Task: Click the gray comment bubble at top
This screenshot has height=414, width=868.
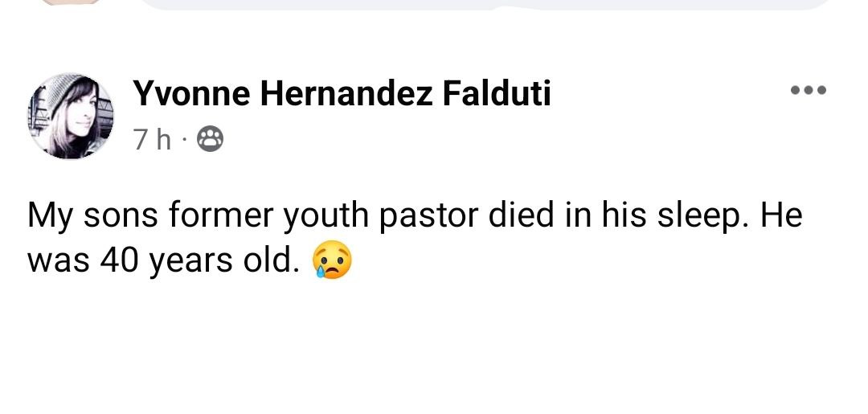Action: pos(482,4)
